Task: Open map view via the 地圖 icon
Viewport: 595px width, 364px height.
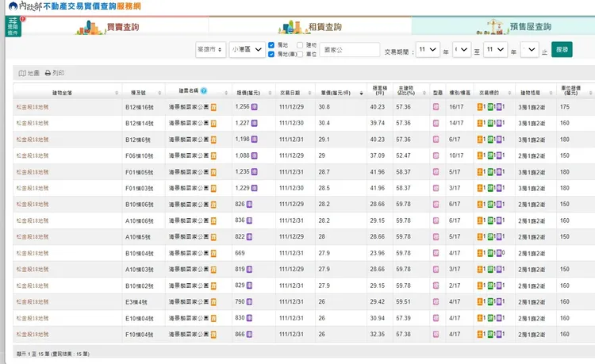Action: coord(29,73)
